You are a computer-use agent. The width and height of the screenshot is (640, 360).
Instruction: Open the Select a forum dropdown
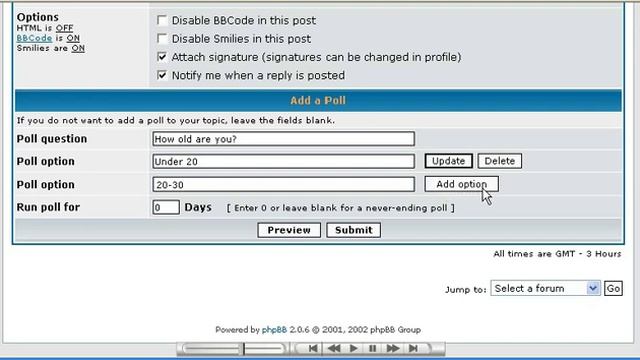click(545, 288)
